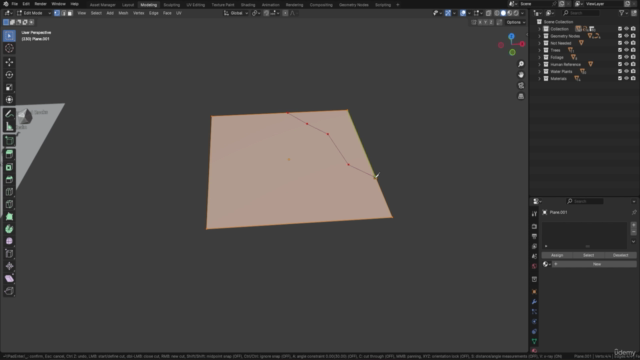Select the Add Cube tool
Viewport: 640px width, 360px height.
click(x=9, y=140)
